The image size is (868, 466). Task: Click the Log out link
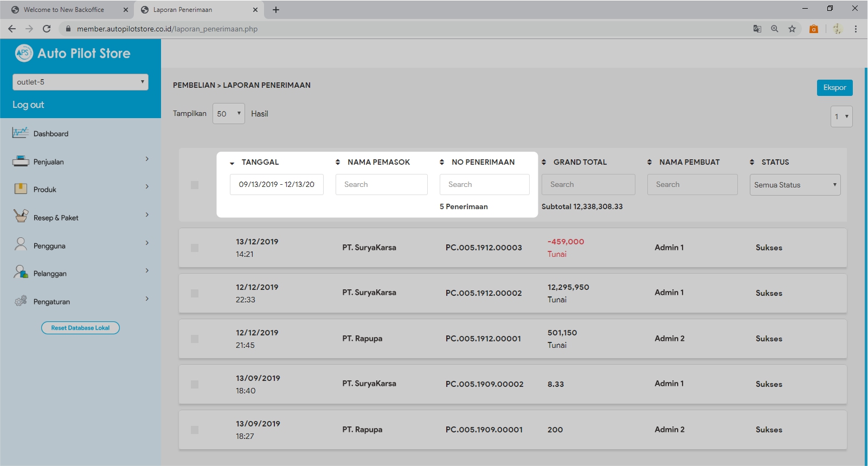tap(28, 105)
